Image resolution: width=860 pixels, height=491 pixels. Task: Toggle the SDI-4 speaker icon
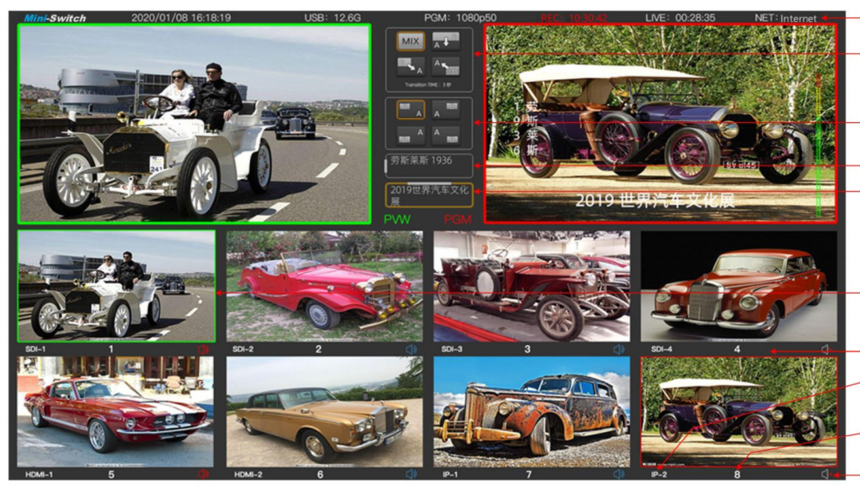(x=826, y=349)
